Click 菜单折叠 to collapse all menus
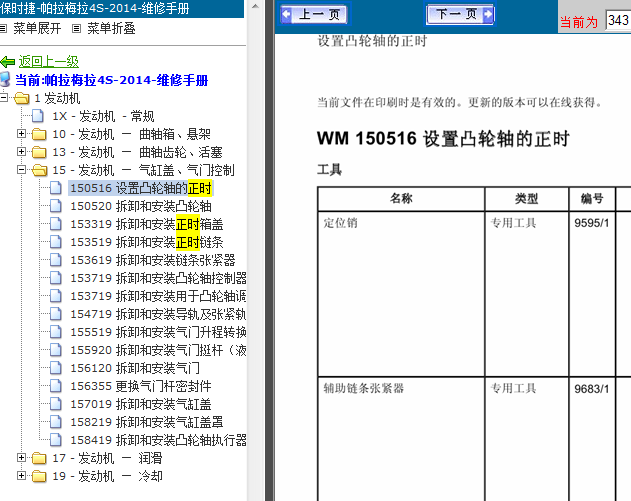Image resolution: width=631 pixels, height=501 pixels. 111,29
